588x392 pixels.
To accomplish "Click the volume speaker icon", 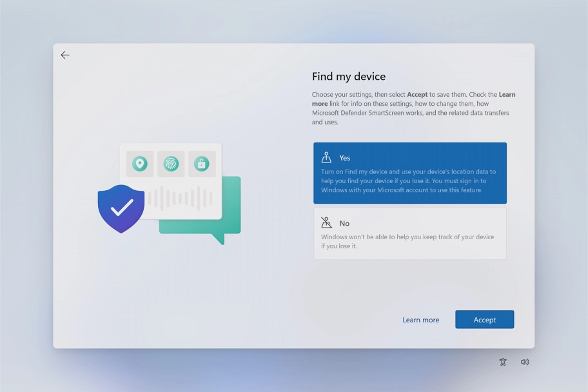I will coord(525,362).
